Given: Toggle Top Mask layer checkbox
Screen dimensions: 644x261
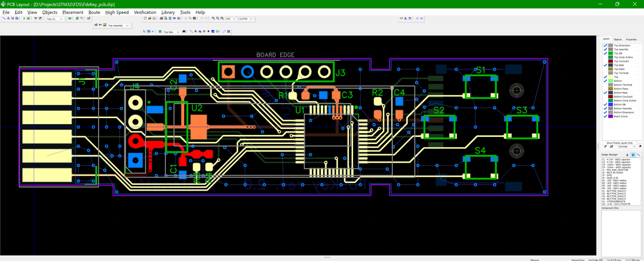Looking at the screenshot, I should 605,65.
